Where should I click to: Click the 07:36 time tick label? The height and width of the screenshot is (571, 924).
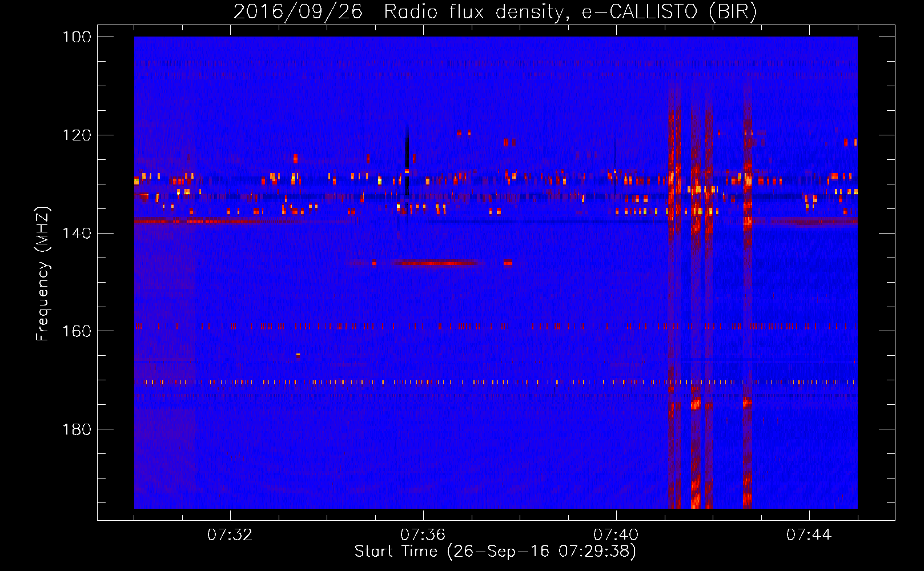pyautogui.click(x=423, y=535)
